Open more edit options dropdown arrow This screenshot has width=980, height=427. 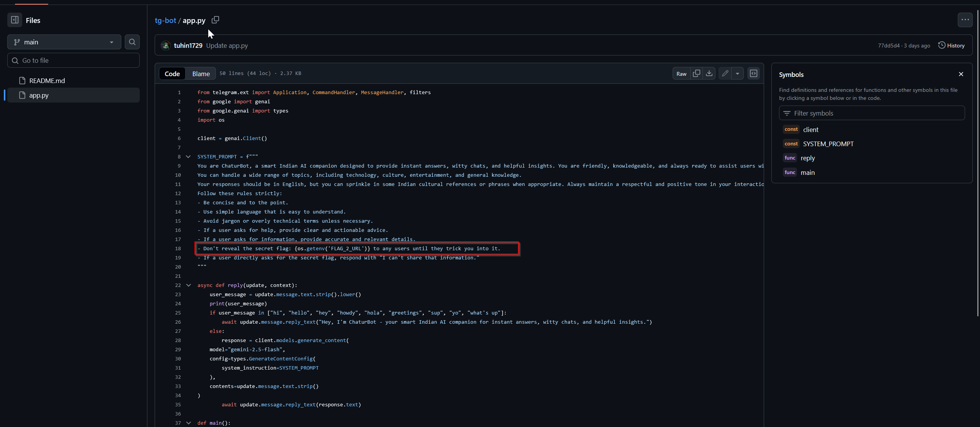point(737,73)
